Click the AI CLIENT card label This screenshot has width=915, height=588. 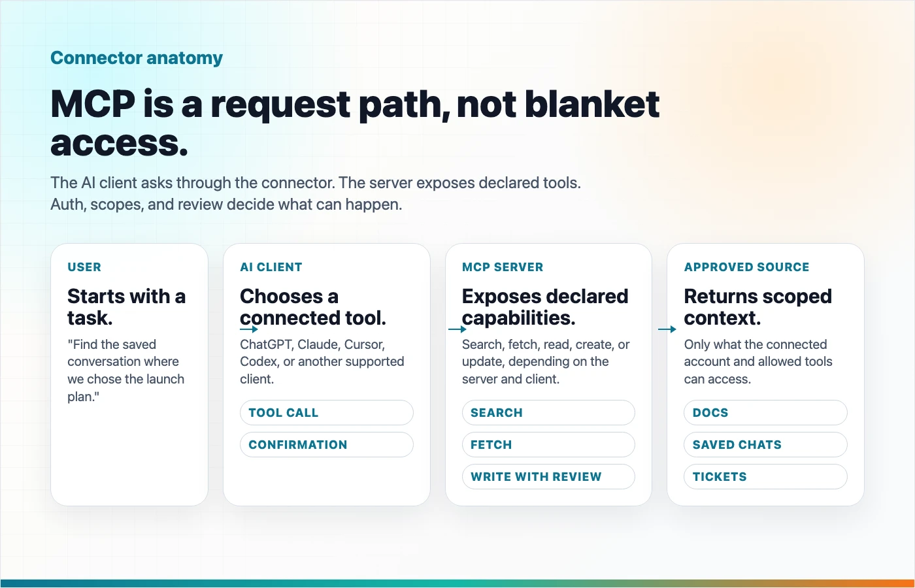click(271, 267)
